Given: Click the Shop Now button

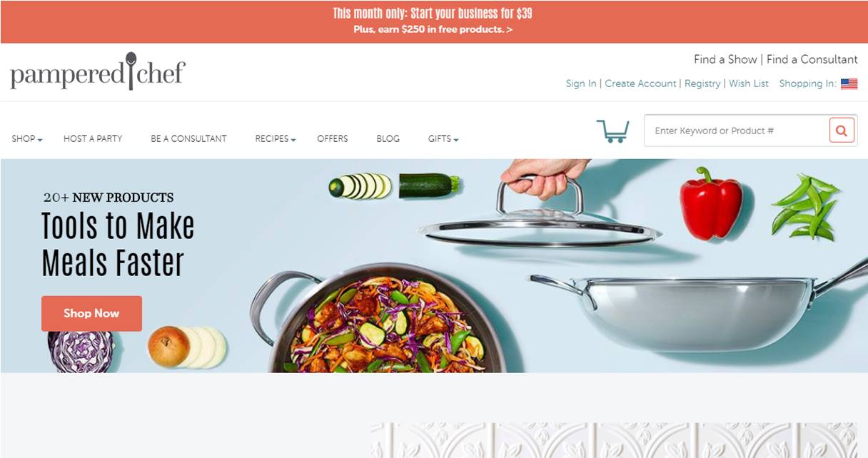Looking at the screenshot, I should point(91,313).
